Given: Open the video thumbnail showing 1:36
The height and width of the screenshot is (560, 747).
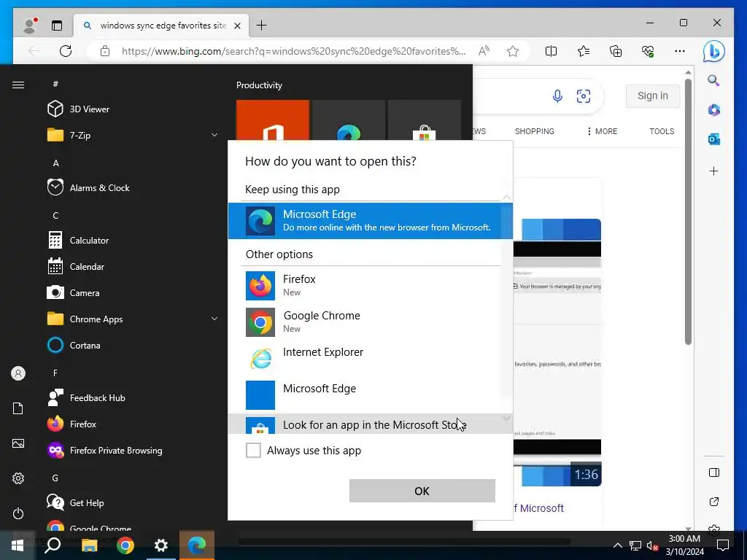Looking at the screenshot, I should [x=557, y=352].
